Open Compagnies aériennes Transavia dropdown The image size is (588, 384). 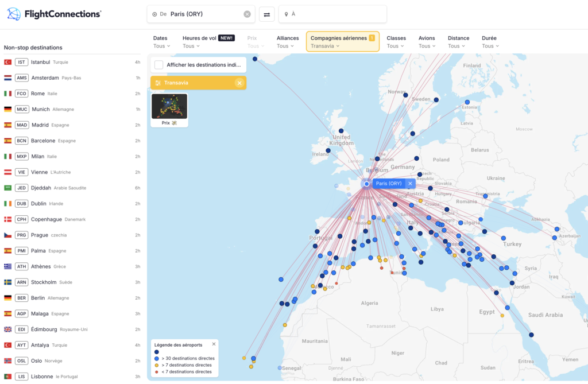click(343, 42)
